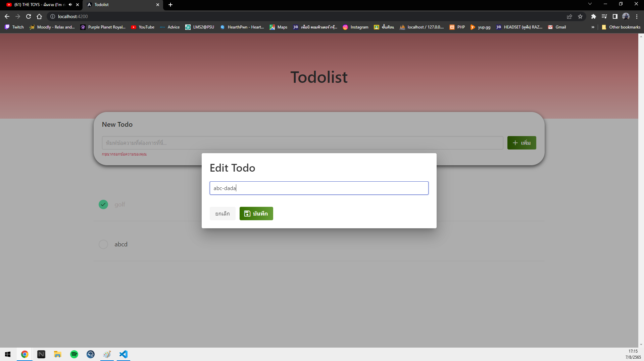This screenshot has width=644, height=361.
Task: Open the HEADSET RAZ bookmark
Action: click(519, 27)
